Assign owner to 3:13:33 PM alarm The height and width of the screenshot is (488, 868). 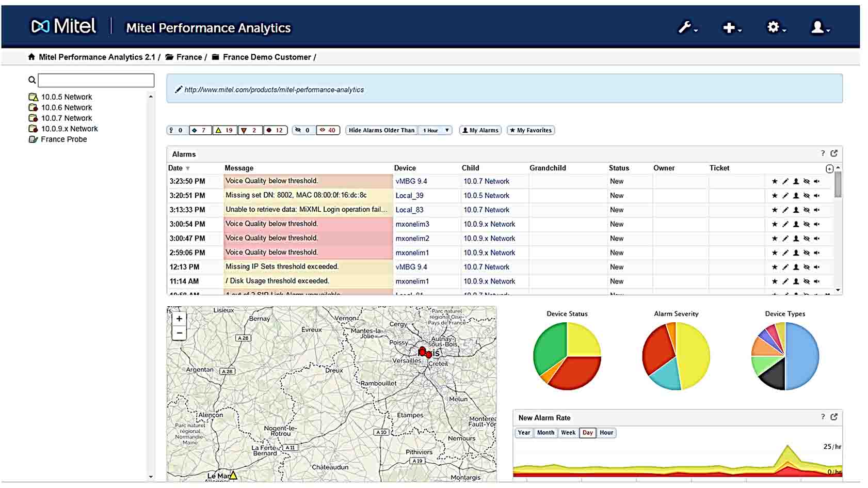pos(796,210)
